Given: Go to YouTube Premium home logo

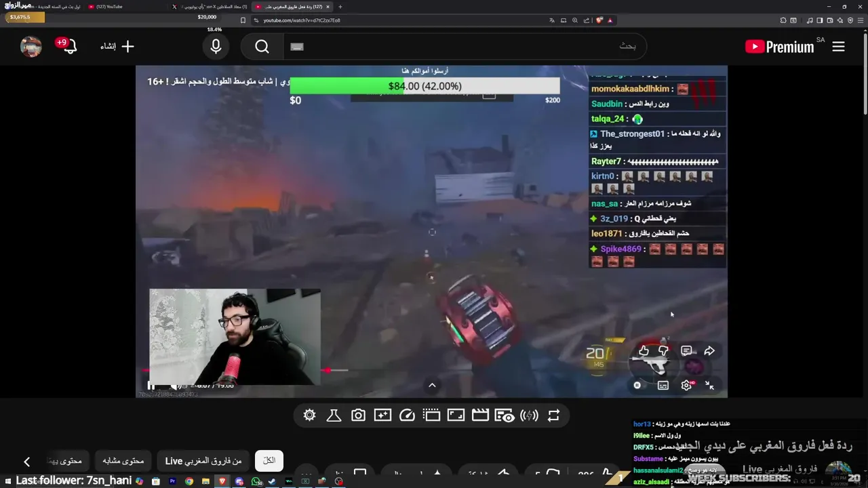Looking at the screenshot, I should (779, 46).
